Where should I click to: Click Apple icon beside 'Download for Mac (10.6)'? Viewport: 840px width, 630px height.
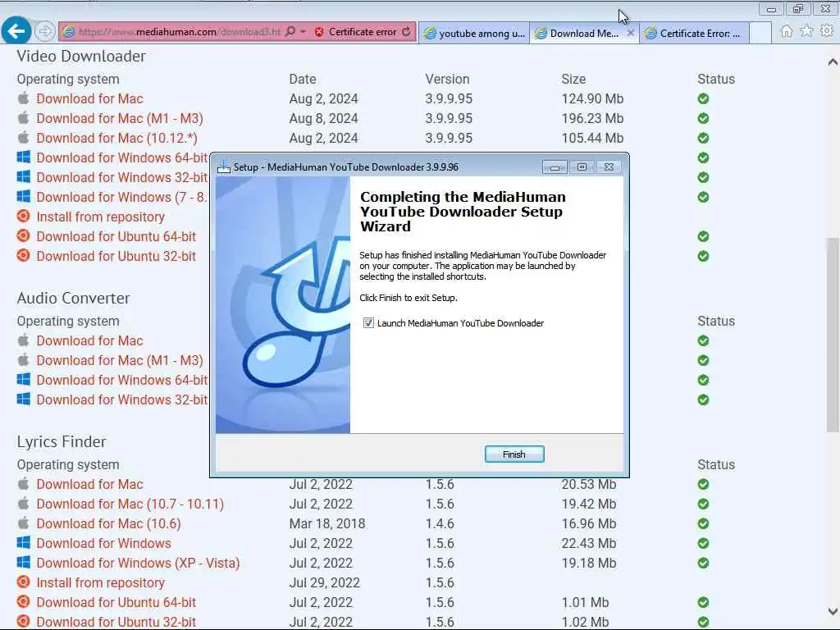pos(24,523)
